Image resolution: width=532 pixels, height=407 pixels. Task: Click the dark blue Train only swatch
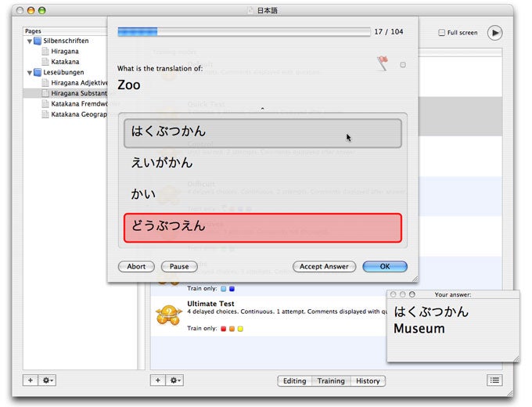pyautogui.click(x=232, y=289)
